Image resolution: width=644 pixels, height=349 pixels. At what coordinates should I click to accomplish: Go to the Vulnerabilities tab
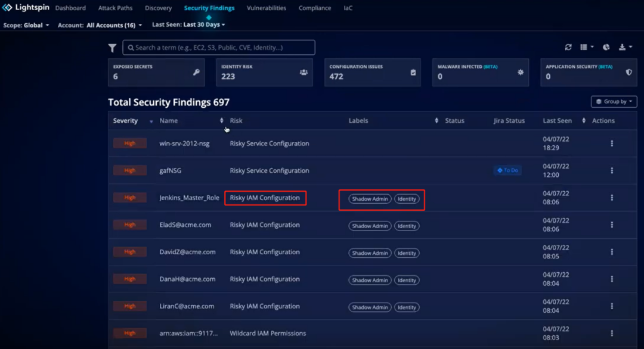click(x=266, y=8)
